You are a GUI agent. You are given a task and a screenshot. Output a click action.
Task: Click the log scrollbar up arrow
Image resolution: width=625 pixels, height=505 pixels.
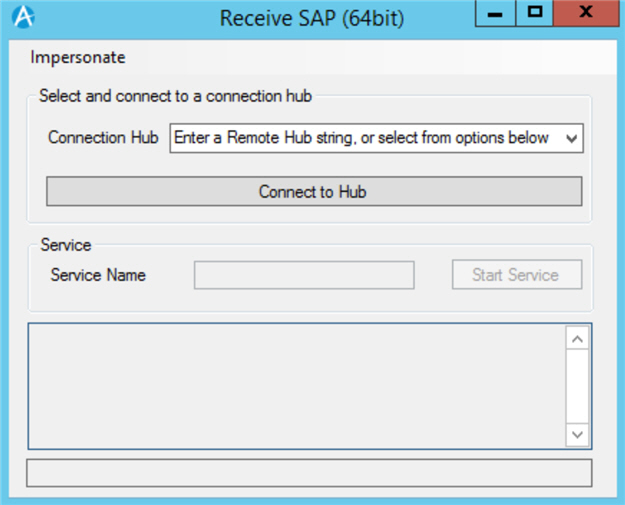click(577, 339)
